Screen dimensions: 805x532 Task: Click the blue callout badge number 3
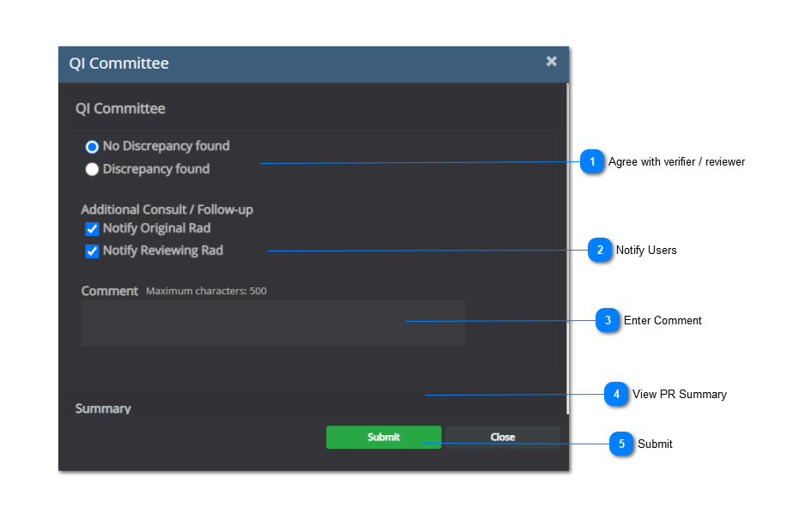(608, 320)
